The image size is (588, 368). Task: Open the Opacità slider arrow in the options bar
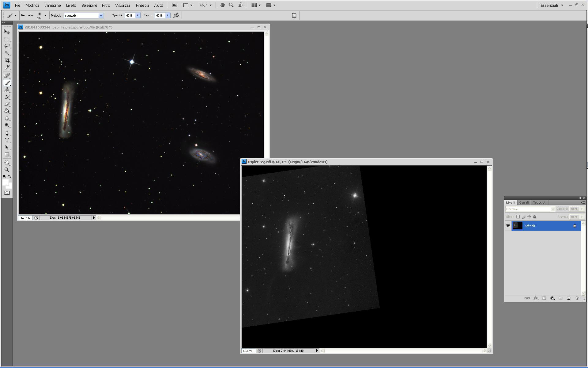[x=138, y=15]
